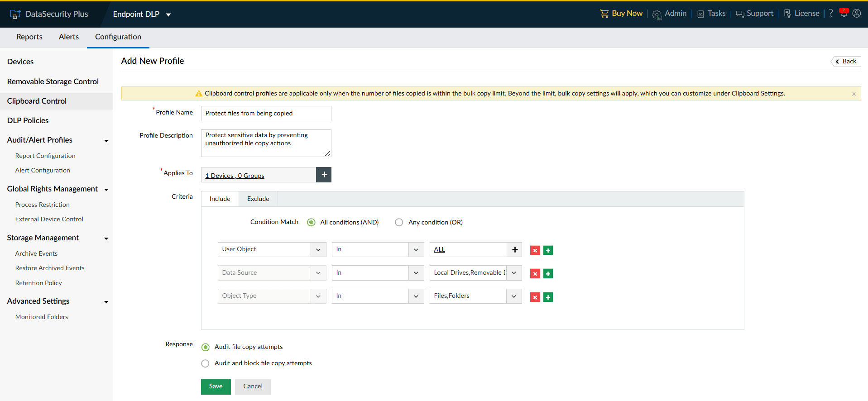Collapse the Storage Management section
868x401 pixels.
coord(106,239)
